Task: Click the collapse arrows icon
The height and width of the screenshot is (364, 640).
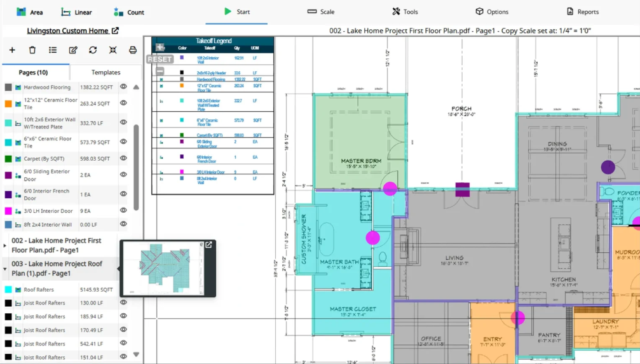Action: click(x=113, y=50)
